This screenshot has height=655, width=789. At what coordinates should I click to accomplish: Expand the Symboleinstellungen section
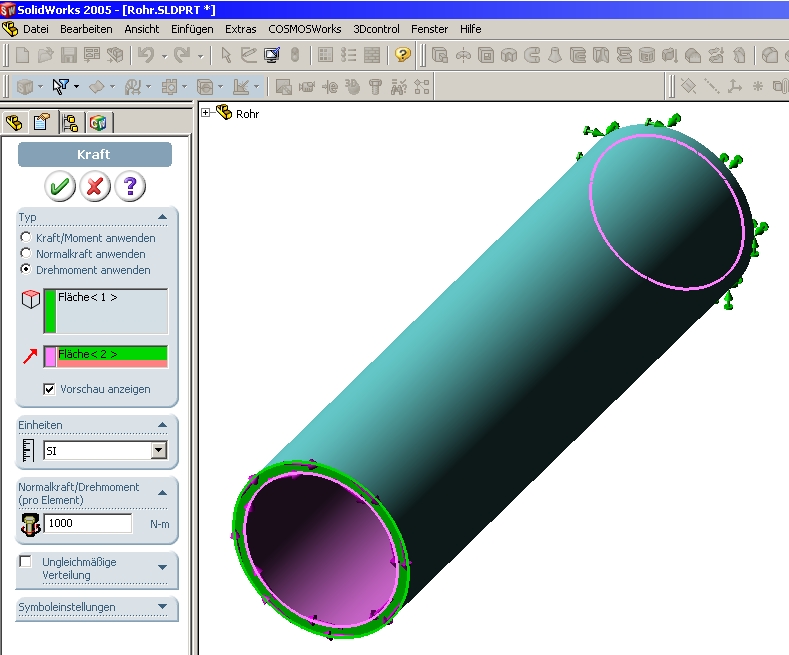162,607
